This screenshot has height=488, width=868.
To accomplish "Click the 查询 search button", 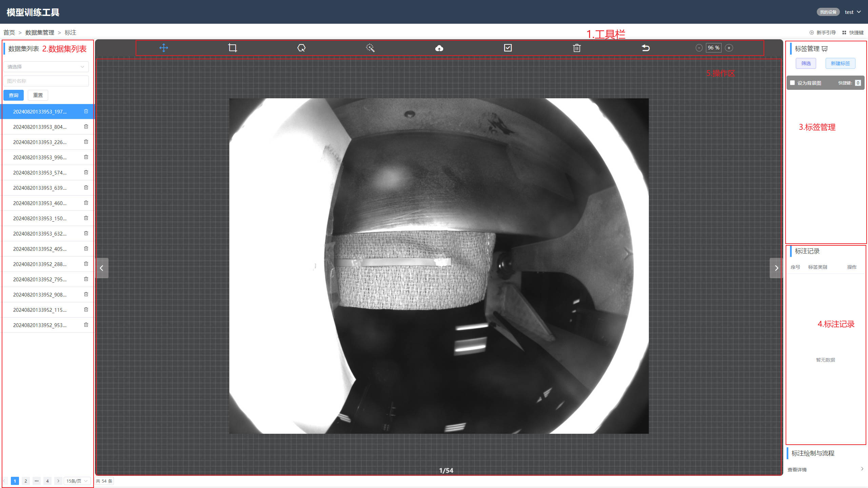I will click(x=14, y=95).
